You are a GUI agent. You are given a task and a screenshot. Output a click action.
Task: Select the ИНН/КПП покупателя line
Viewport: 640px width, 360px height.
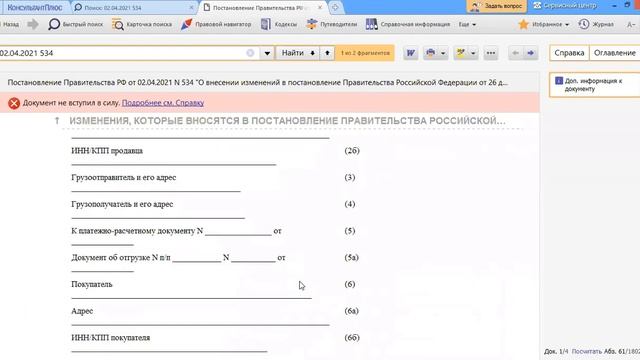111,338
